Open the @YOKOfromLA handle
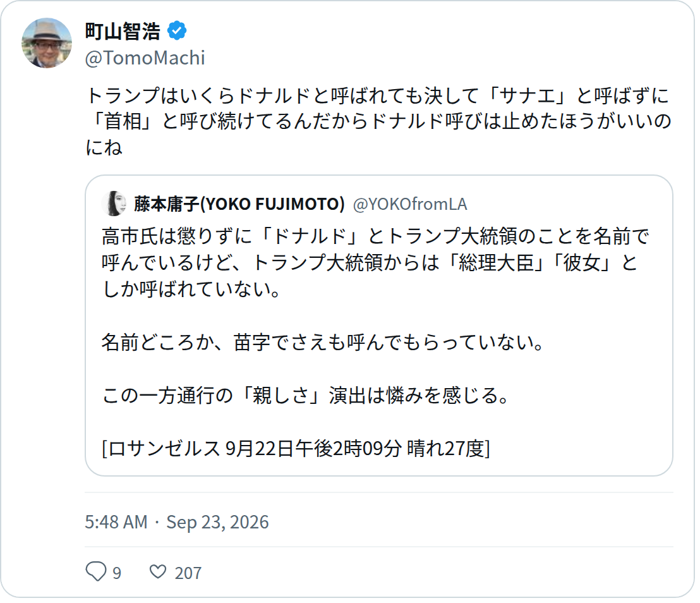The height and width of the screenshot is (603, 700). [x=410, y=204]
